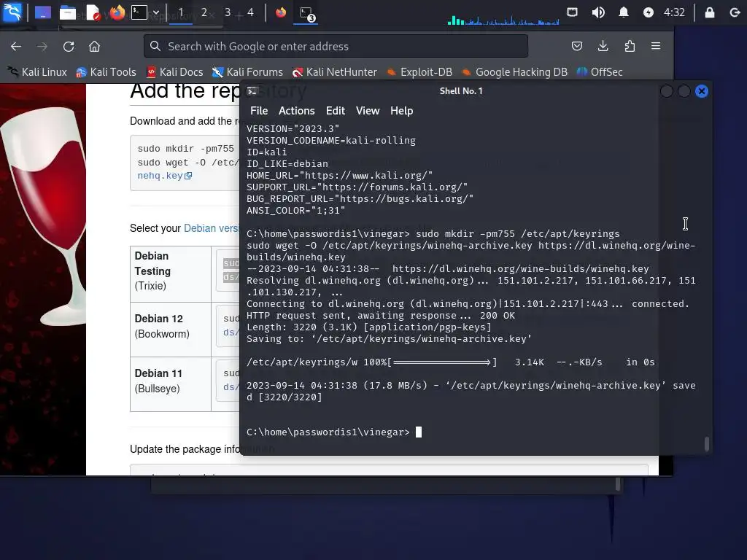Select the grouped terminal windows taskbar button
The height and width of the screenshot is (560, 747).
tap(306, 13)
